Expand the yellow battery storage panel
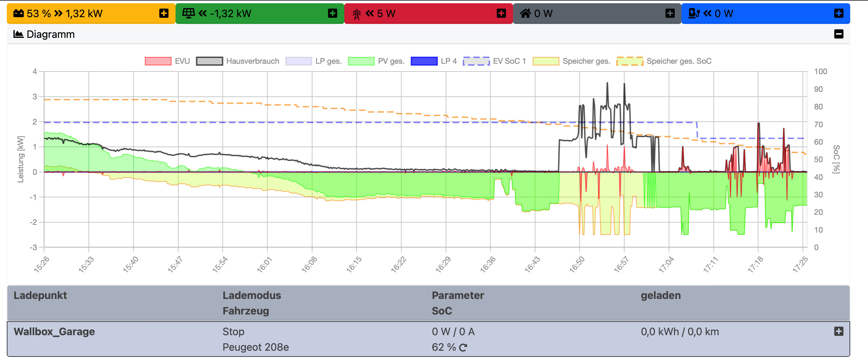868x363 pixels. point(164,14)
